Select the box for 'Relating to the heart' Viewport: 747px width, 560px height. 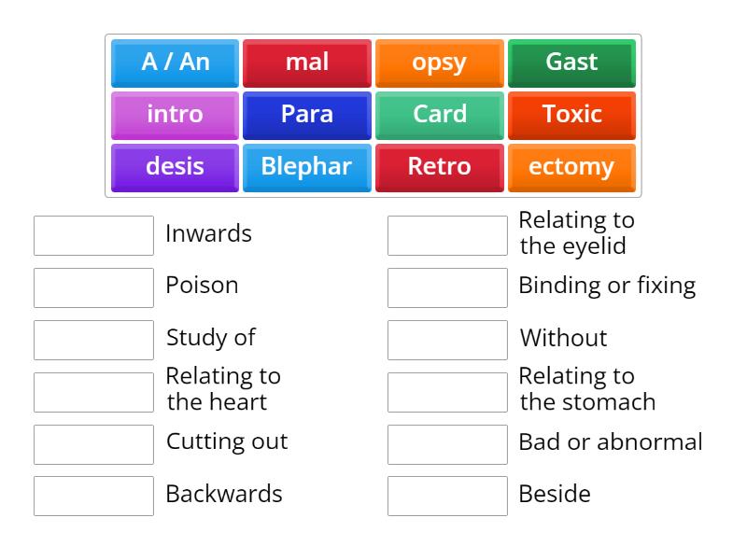(x=93, y=392)
